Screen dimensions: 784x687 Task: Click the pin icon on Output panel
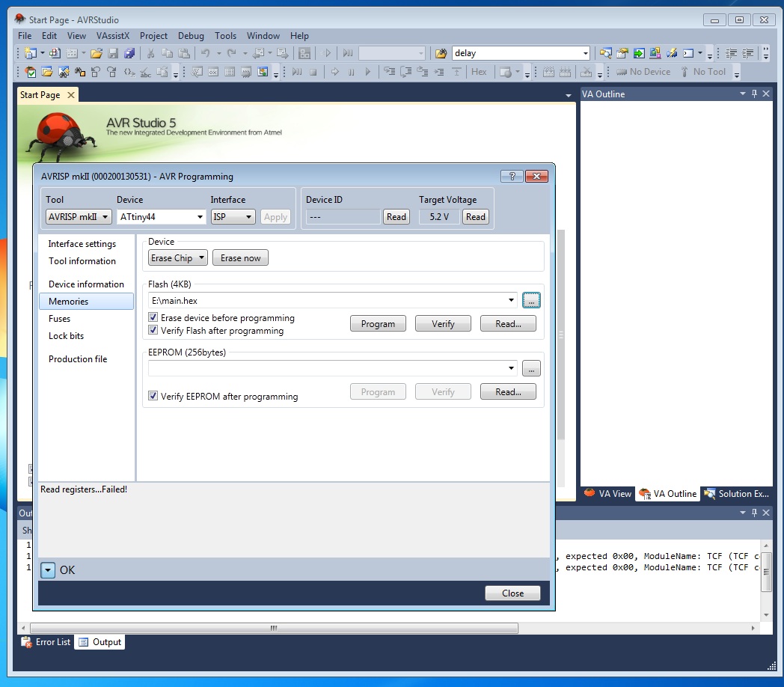click(755, 513)
